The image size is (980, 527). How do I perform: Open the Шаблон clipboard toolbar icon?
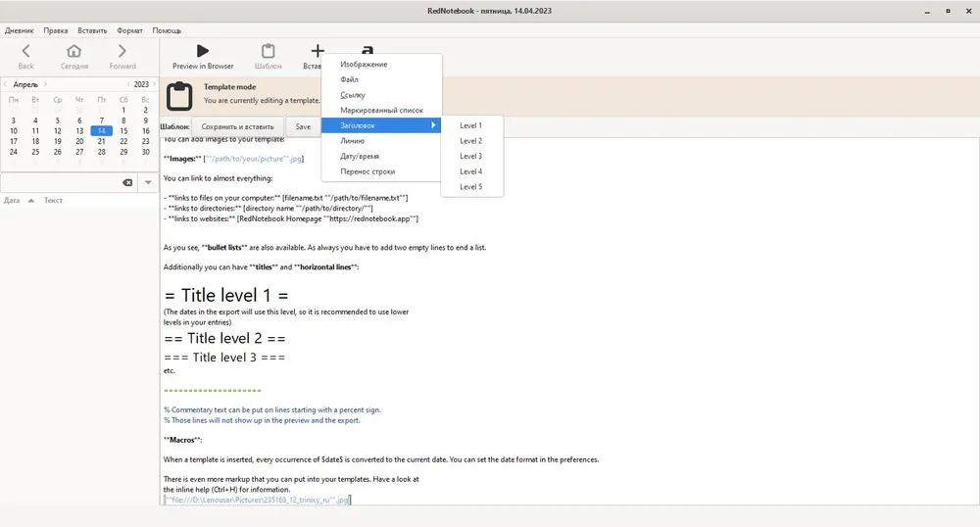tap(269, 51)
